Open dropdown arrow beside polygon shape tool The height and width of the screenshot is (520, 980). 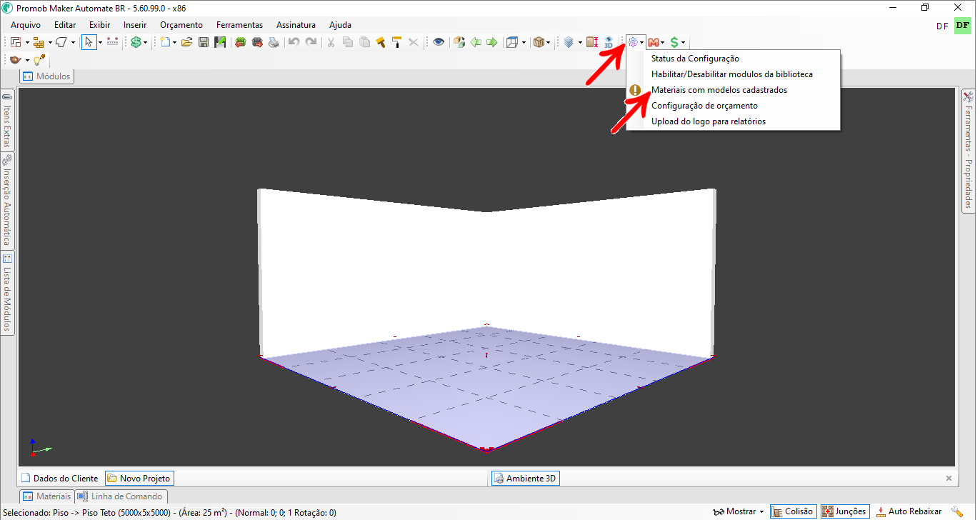(x=73, y=43)
